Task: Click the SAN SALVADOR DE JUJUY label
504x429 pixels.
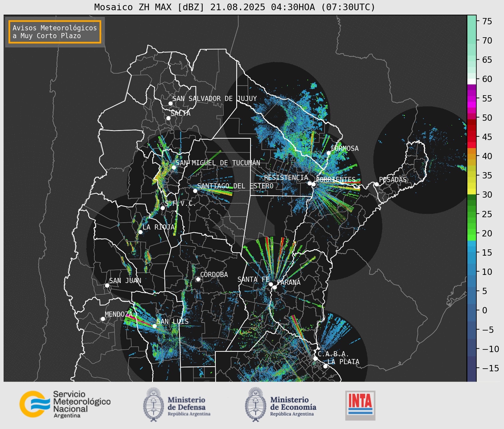Action: [215, 99]
